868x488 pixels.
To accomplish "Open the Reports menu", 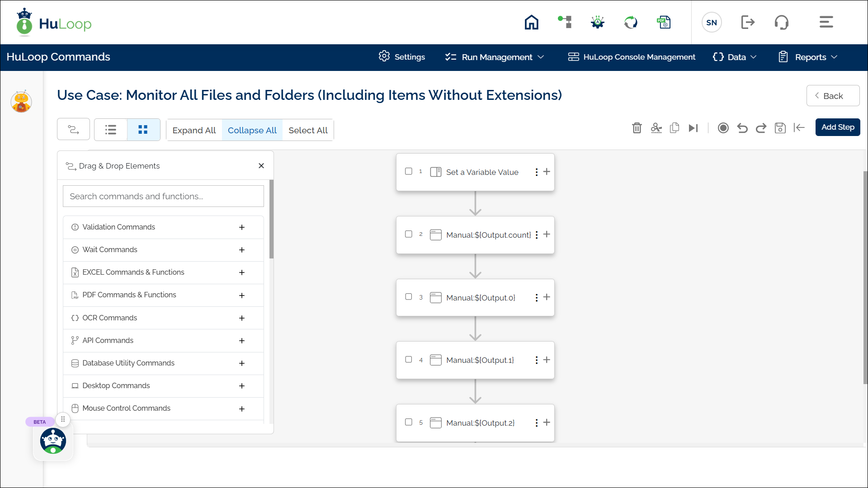I will coord(808,57).
